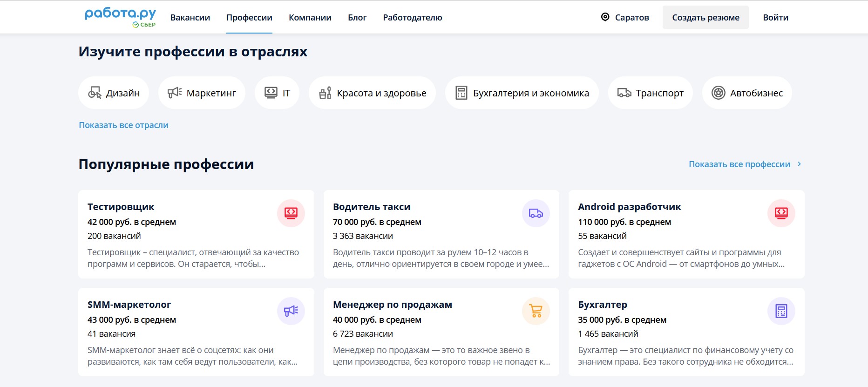
Task: Select the Дизайн industry chip
Action: [114, 93]
